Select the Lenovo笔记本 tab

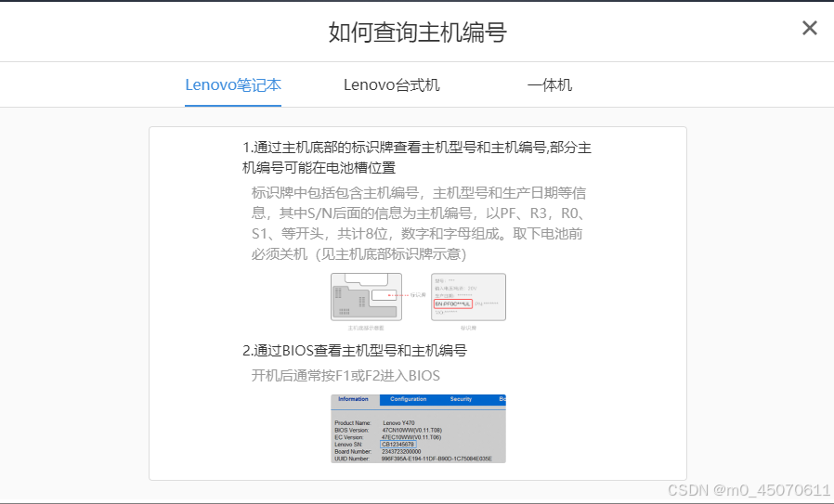[233, 85]
